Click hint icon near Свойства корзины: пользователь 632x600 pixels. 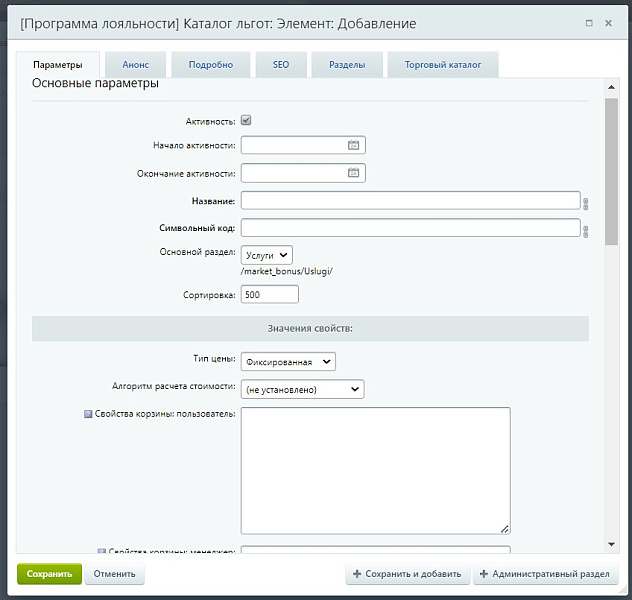[88, 414]
